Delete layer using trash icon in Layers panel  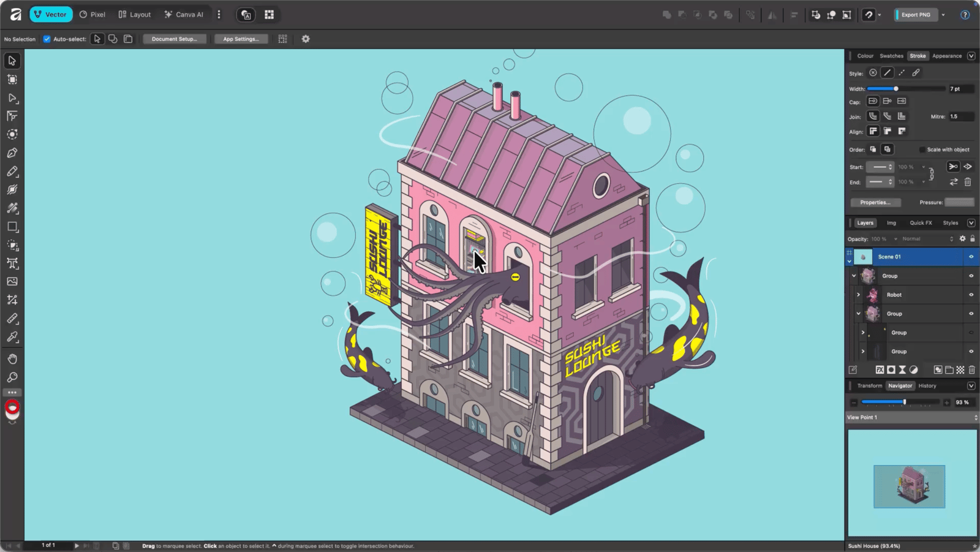tap(971, 370)
